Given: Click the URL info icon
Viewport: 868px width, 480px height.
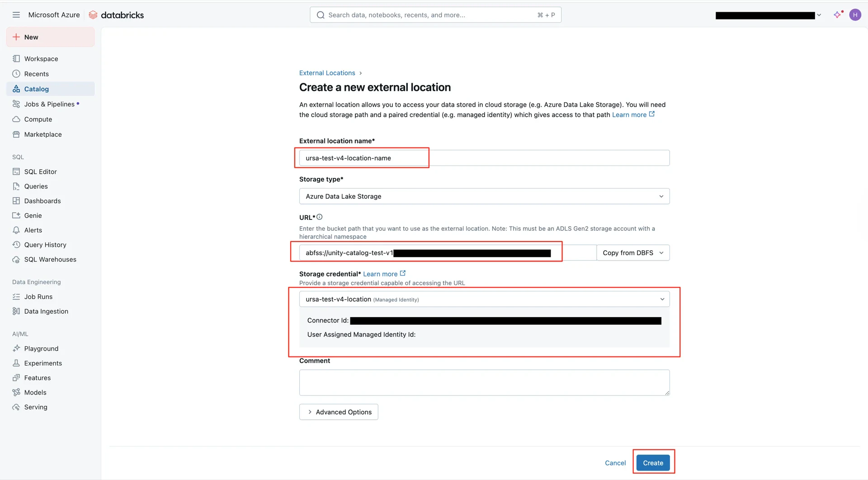Looking at the screenshot, I should click(320, 217).
